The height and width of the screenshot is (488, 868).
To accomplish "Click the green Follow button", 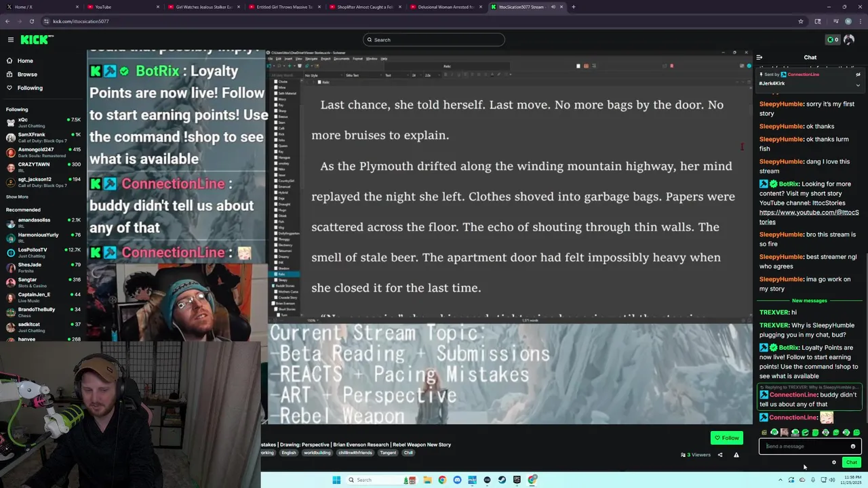I will [726, 438].
